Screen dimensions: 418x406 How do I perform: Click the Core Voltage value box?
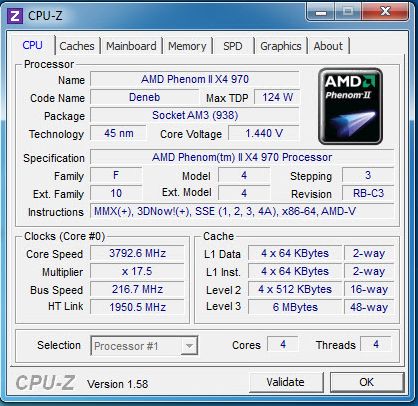pos(264,133)
